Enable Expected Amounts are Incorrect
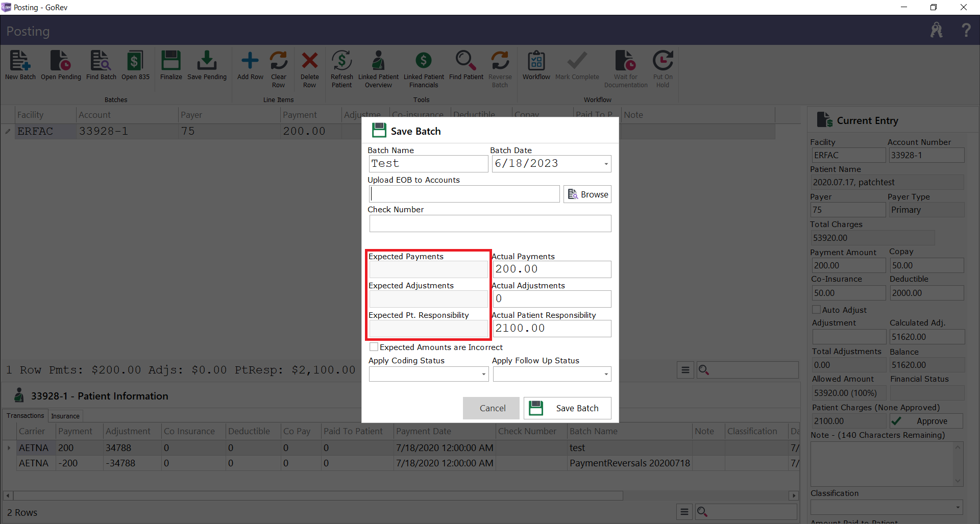 374,346
